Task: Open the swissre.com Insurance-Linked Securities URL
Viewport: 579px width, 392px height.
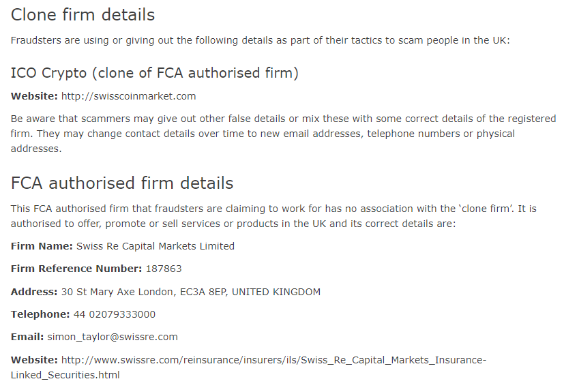Action: (273, 360)
